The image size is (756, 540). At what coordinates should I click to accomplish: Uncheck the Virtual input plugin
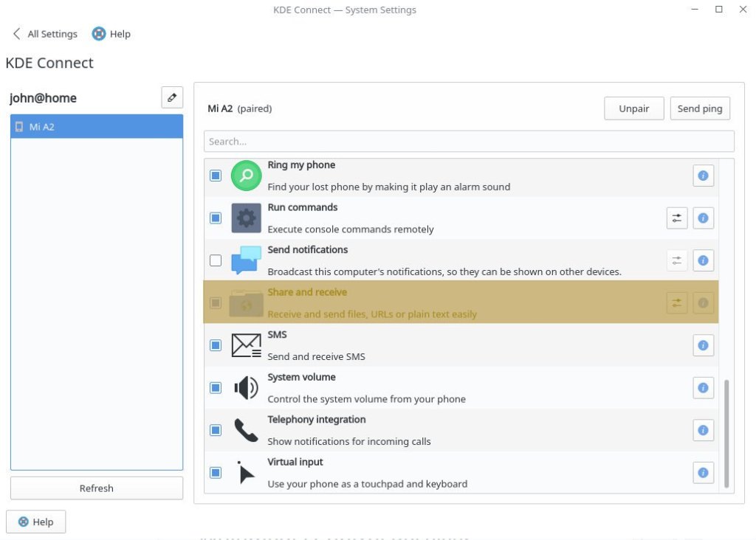coord(216,472)
